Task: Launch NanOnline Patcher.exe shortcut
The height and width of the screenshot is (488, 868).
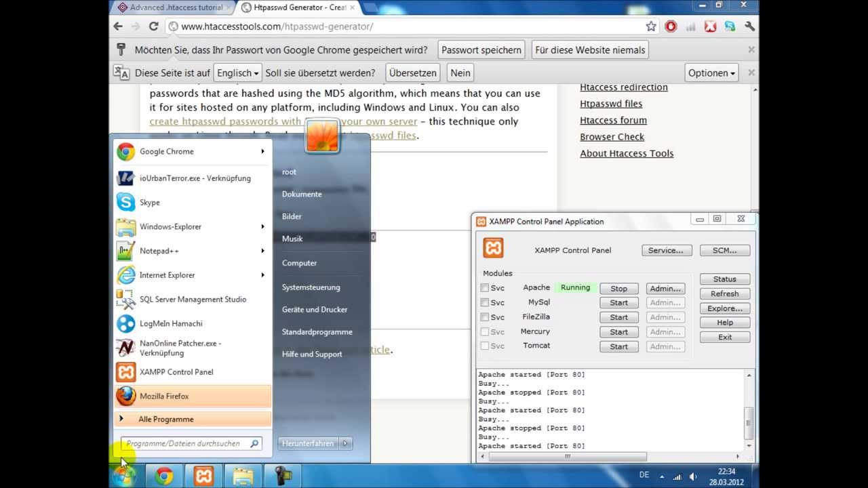Action: click(x=193, y=348)
